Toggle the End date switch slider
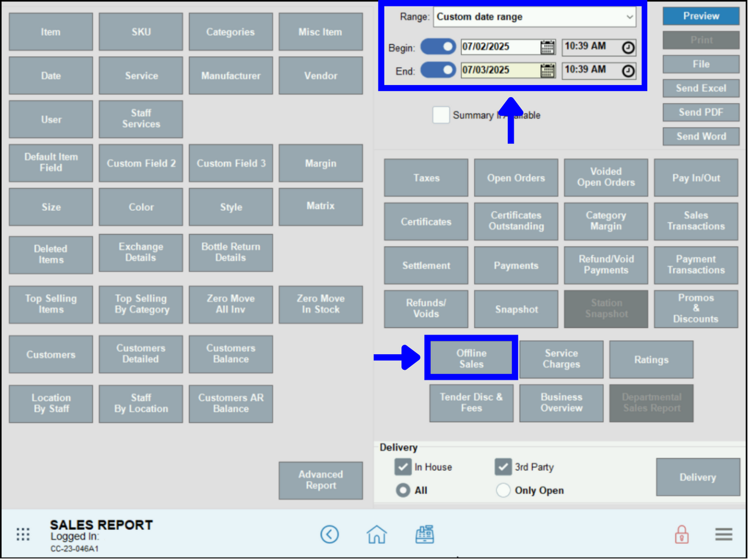The image size is (748, 560). (438, 70)
